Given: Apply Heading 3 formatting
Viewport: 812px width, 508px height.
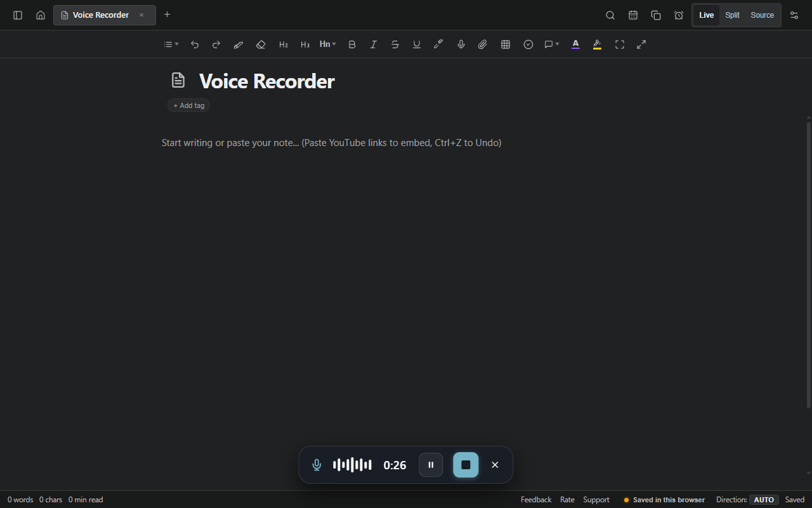Looking at the screenshot, I should pos(305,44).
